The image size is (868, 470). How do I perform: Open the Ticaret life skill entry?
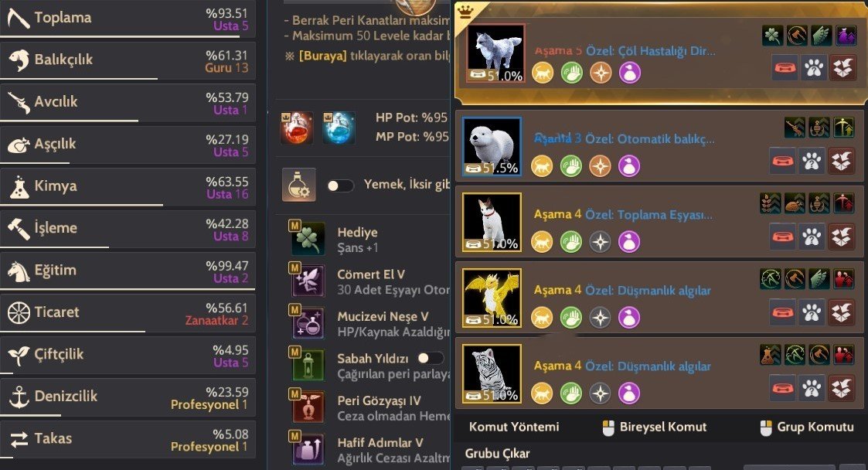click(x=128, y=313)
